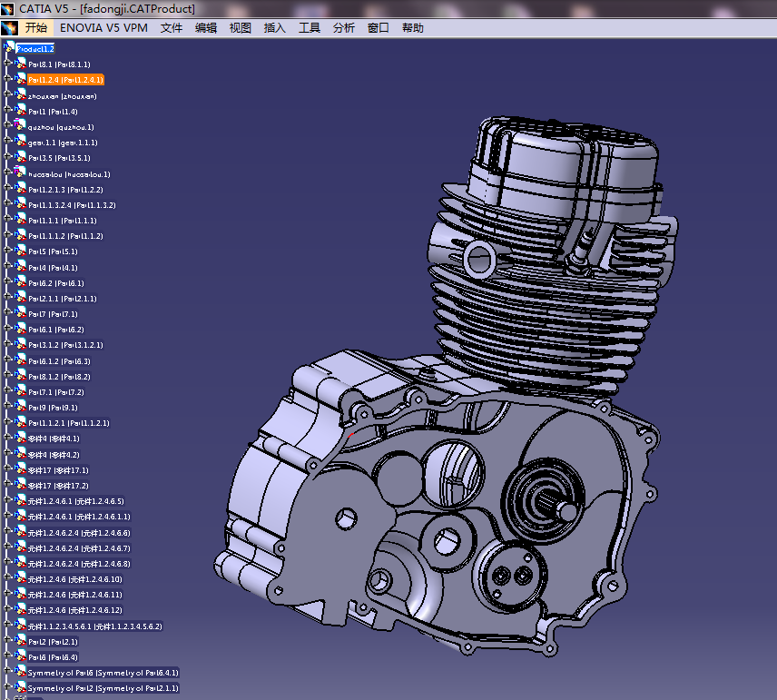Image resolution: width=777 pixels, height=700 pixels.
Task: Open the 帮助 menu
Action: (x=413, y=28)
